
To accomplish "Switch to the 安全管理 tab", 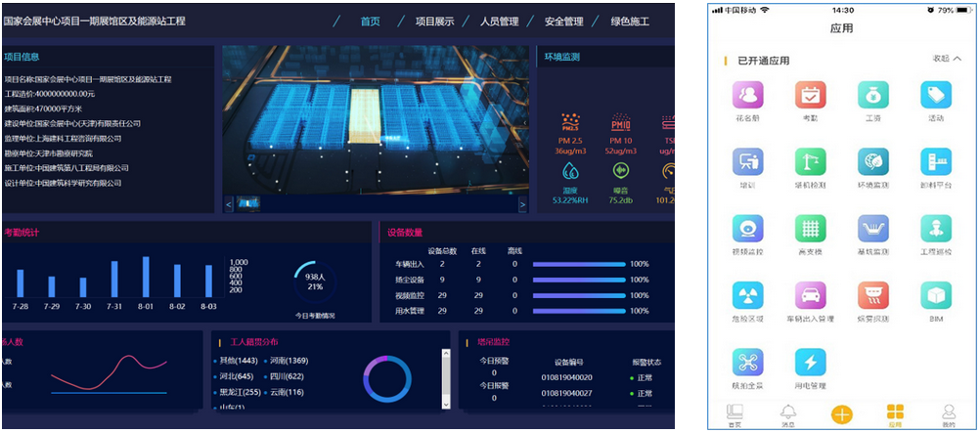I will (x=563, y=22).
